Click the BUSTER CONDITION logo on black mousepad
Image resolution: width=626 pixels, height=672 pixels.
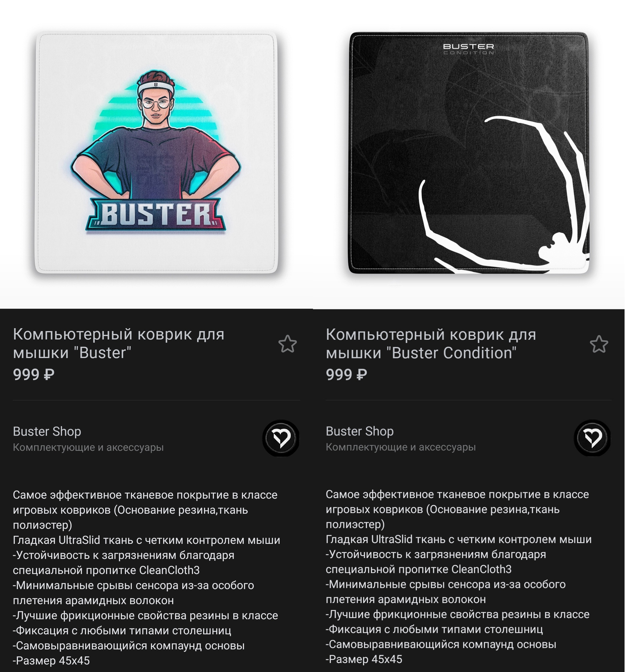(468, 49)
